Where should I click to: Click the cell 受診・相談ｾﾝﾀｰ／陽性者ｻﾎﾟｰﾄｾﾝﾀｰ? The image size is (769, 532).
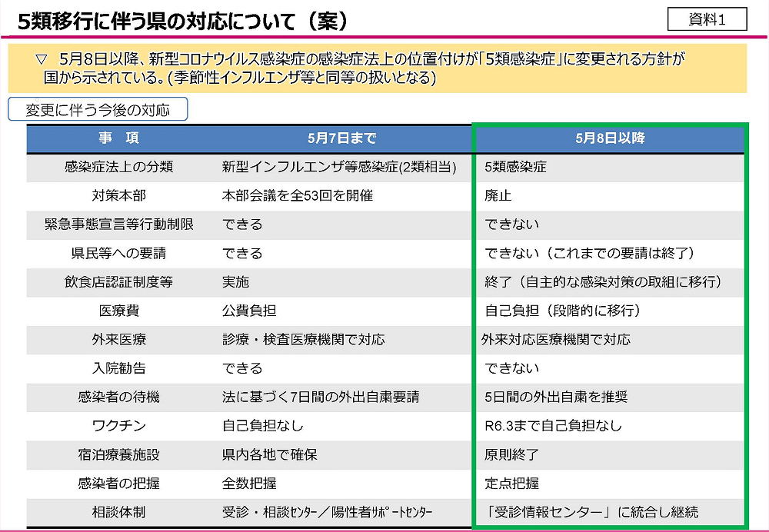327,512
